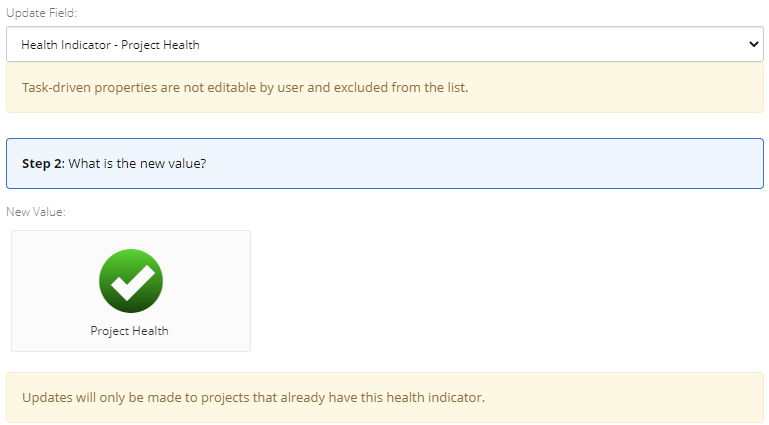
Task: Click the white tick inside the green circle
Action: 131,283
